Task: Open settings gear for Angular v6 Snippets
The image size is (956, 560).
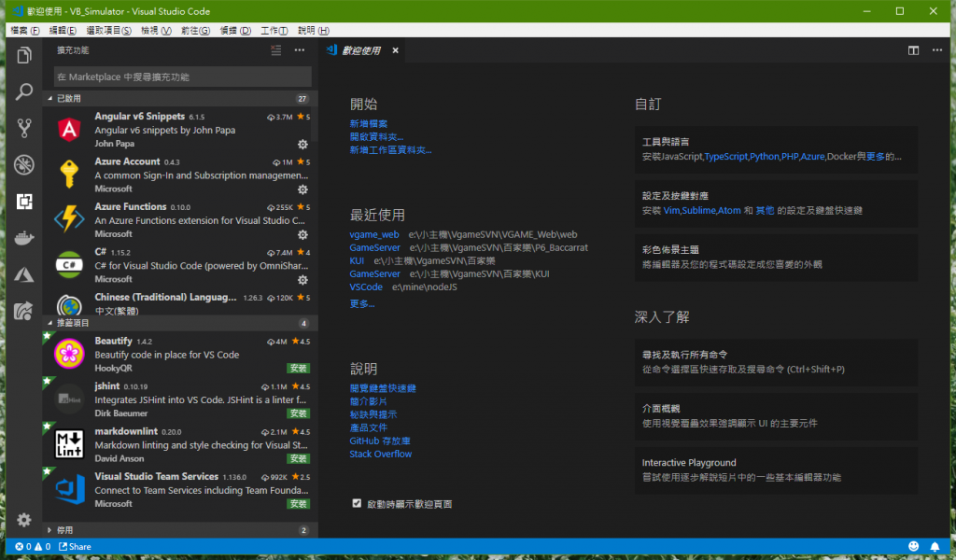Action: tap(302, 145)
